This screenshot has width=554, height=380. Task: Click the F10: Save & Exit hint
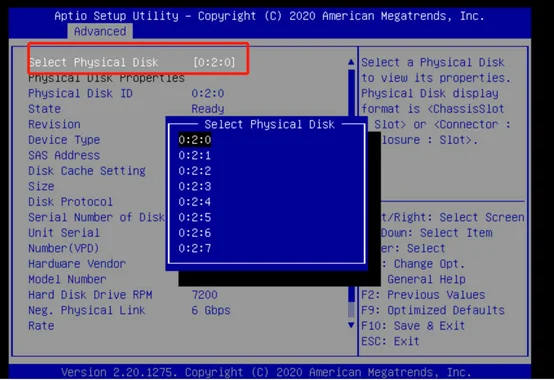[413, 326]
